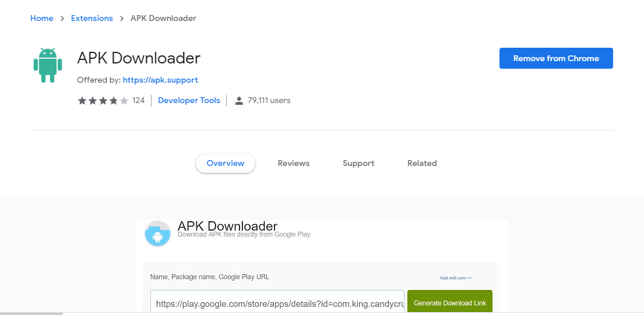This screenshot has width=644, height=315.
Task: Click the Visit m9.com link
Action: (455, 278)
